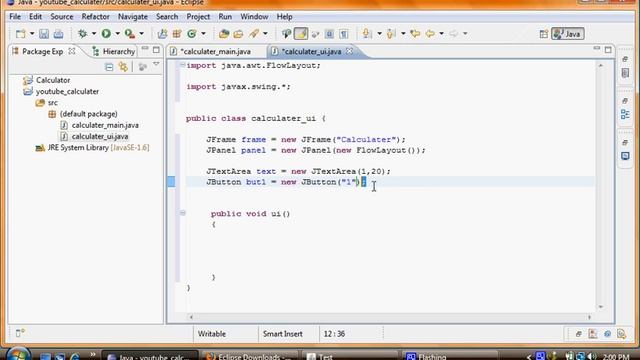The image size is (640, 360).
Task: Select calculater_ui.java in Package Explorer
Action: [x=100, y=136]
